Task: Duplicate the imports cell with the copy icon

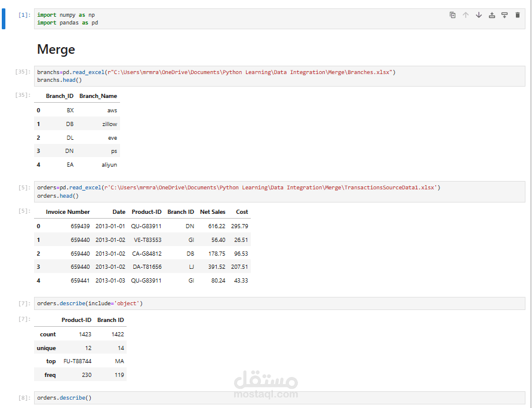Action: [452, 15]
